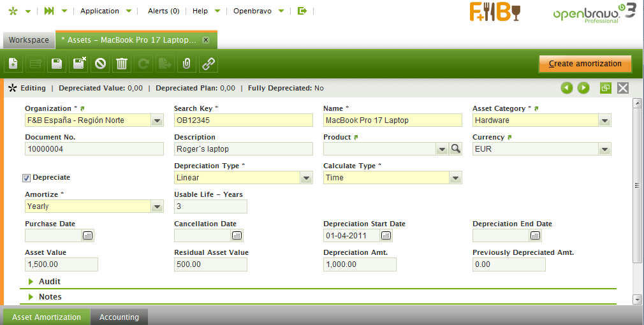Viewport: 644px width, 325px height.
Task: Save the asset record
Action: point(57,64)
